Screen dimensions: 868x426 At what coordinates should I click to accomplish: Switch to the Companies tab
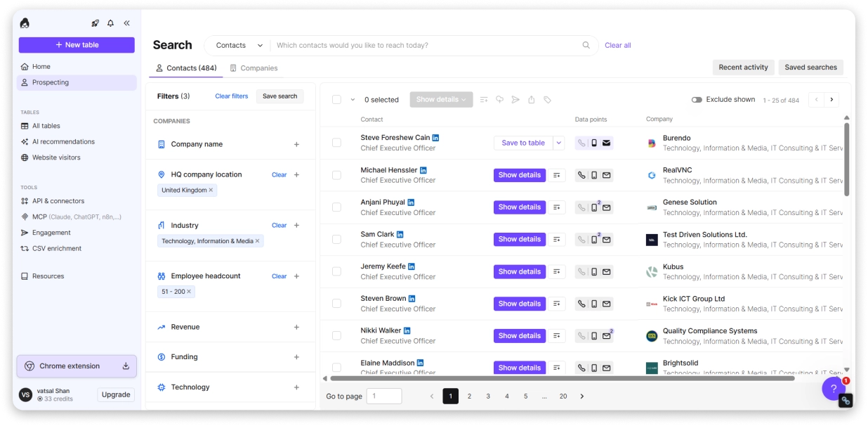[254, 68]
